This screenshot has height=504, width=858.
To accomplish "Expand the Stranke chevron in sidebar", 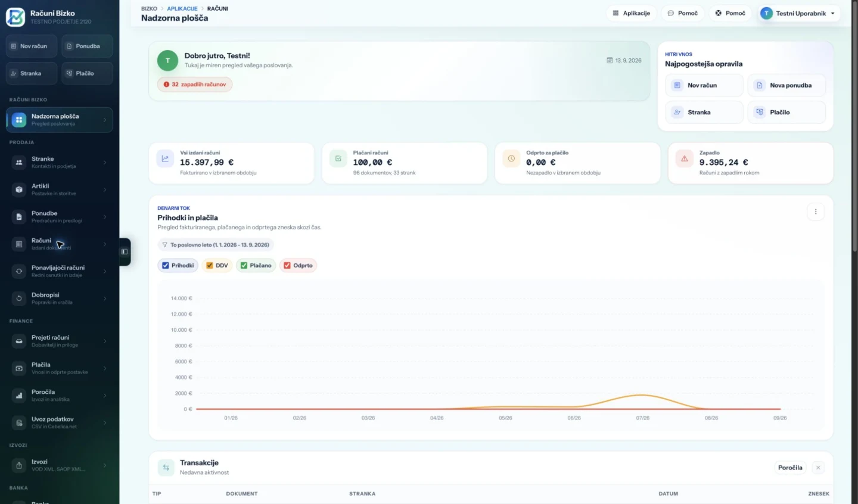I will [105, 163].
